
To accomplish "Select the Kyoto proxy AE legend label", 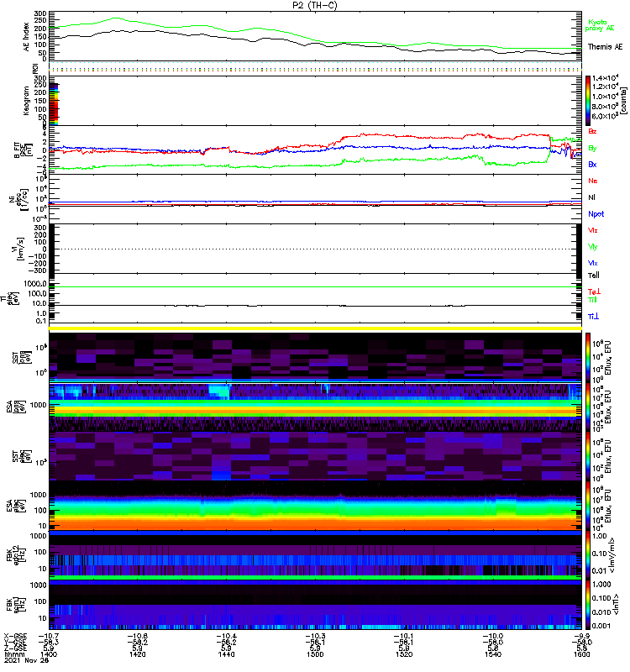I will (600, 25).
